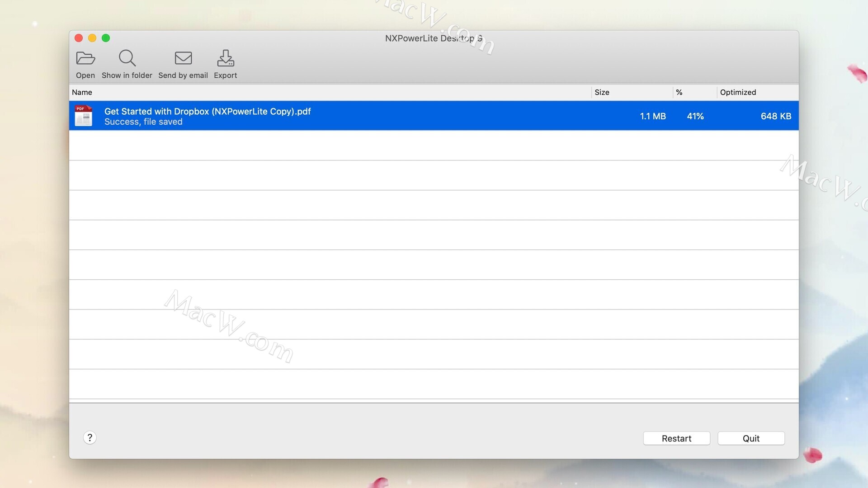Sort by the Size column header
Screen dimensions: 868x488
click(x=632, y=92)
